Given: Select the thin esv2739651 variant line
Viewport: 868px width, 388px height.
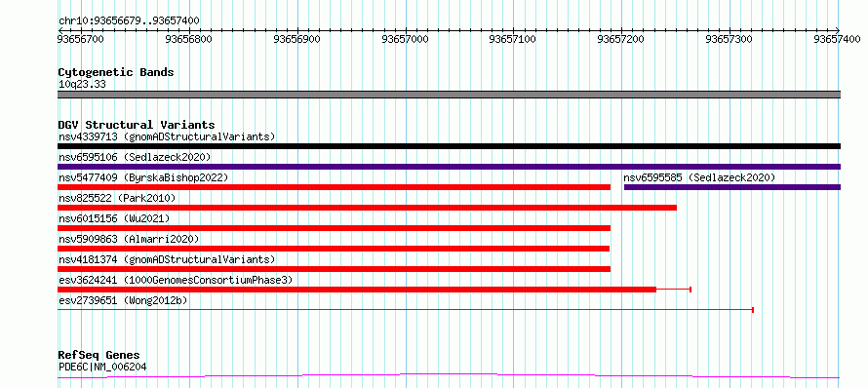Looking at the screenshot, I should 406,310.
